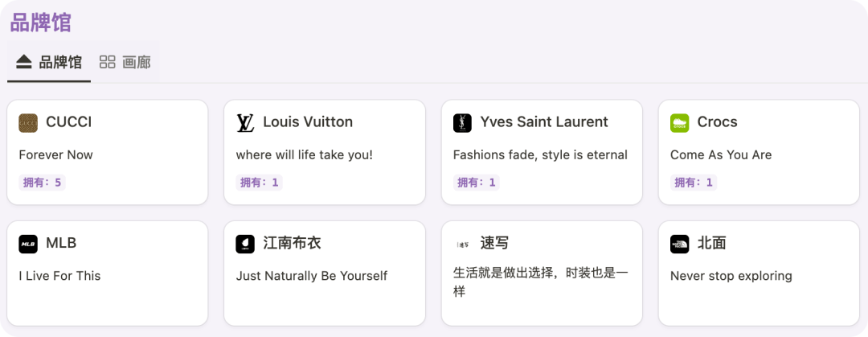Click the Crocs 拥有: 1 tag
This screenshot has width=868, height=337.
pos(694,183)
